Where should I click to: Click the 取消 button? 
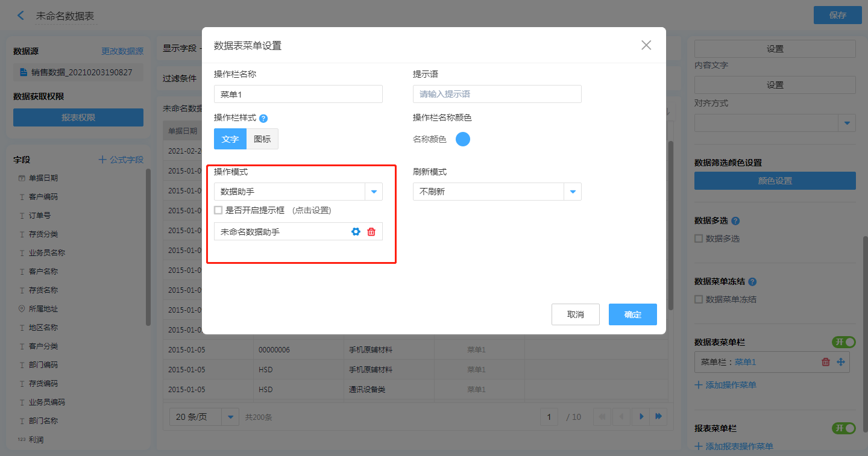(576, 314)
